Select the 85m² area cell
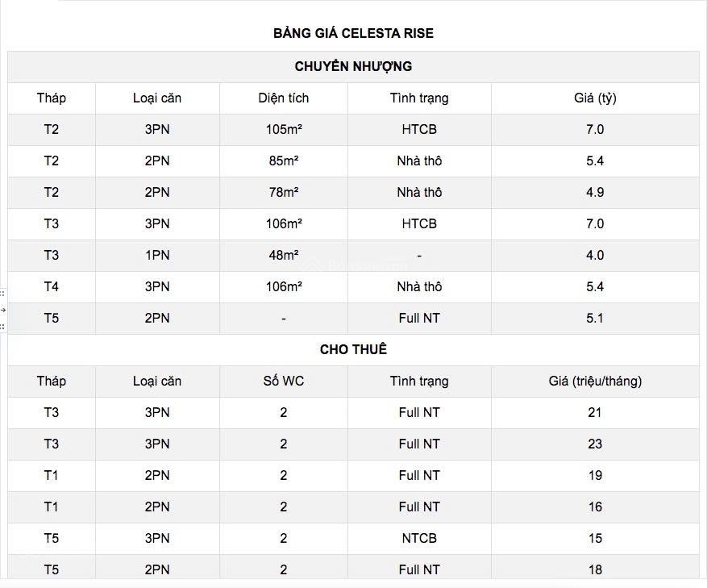The width and height of the screenshot is (707, 588). tap(284, 161)
